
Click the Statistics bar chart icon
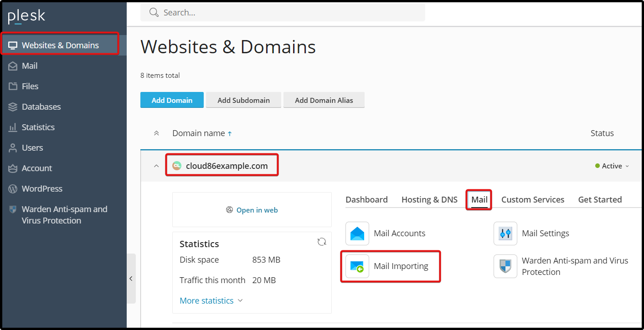click(13, 127)
